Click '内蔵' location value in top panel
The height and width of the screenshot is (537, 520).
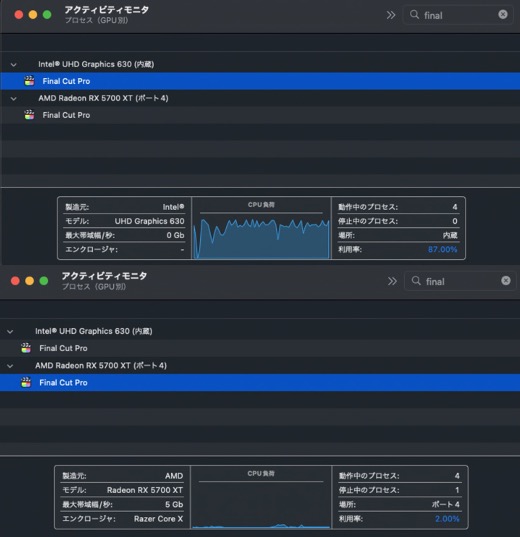[450, 235]
